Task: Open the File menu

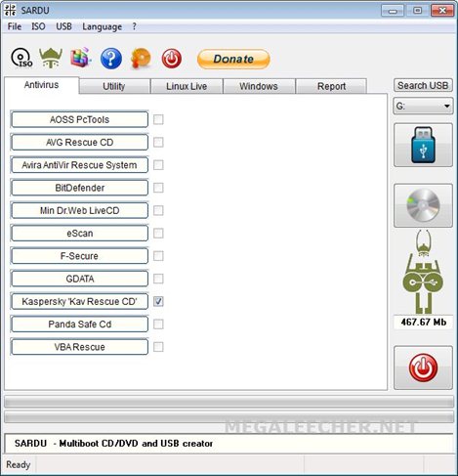Action: (15, 26)
